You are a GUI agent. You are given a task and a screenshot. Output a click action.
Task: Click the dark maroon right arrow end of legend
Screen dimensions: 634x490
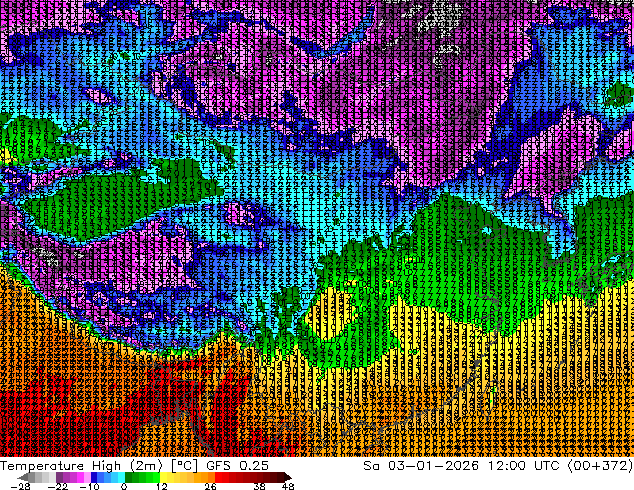click(x=287, y=477)
